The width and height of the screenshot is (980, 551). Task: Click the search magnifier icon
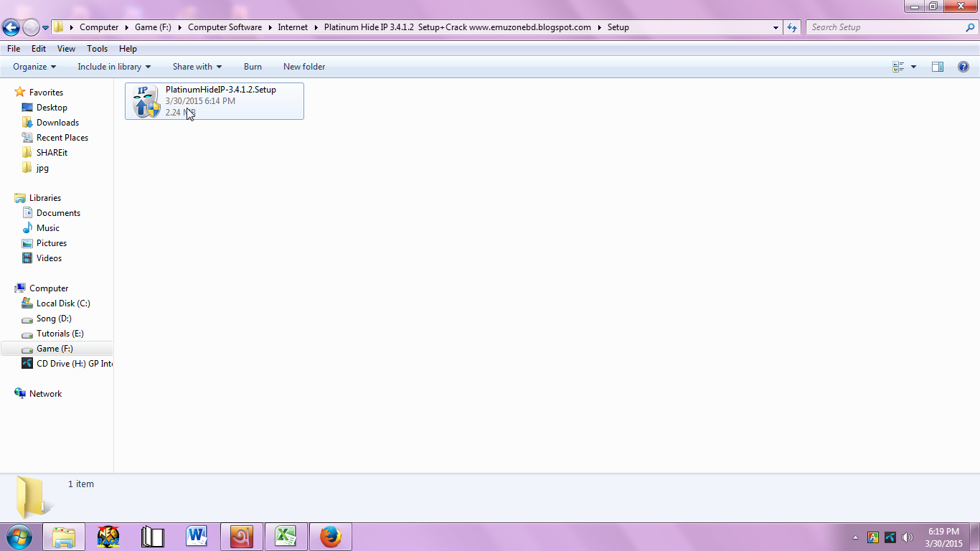pos(971,27)
